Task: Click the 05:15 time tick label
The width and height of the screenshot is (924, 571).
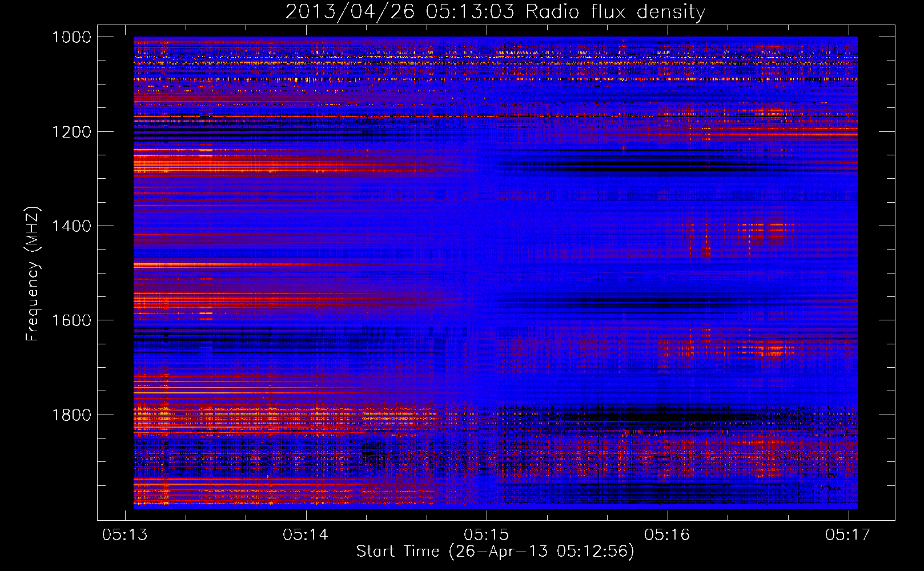Action: pyautogui.click(x=487, y=535)
